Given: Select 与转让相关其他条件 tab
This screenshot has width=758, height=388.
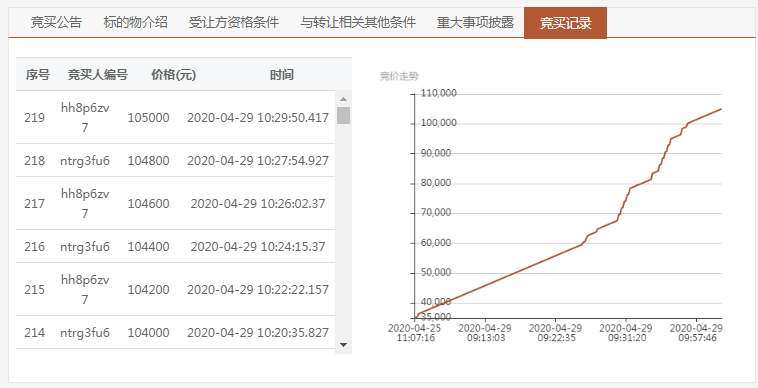Looking at the screenshot, I should coord(358,22).
